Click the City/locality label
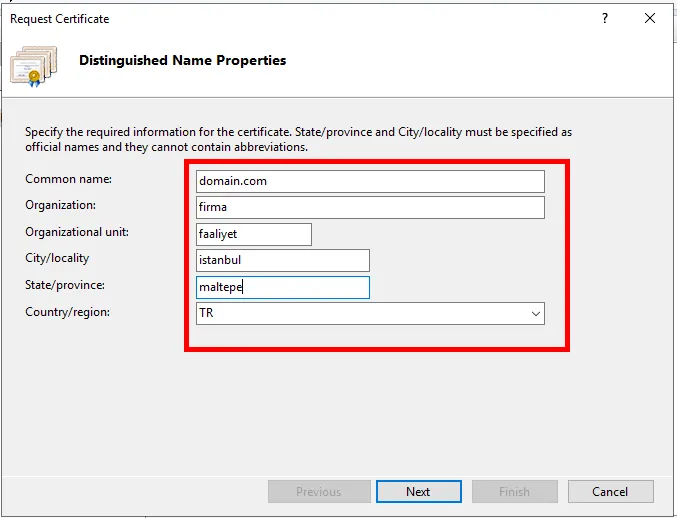Screen dimensions: 677x518 [57, 258]
